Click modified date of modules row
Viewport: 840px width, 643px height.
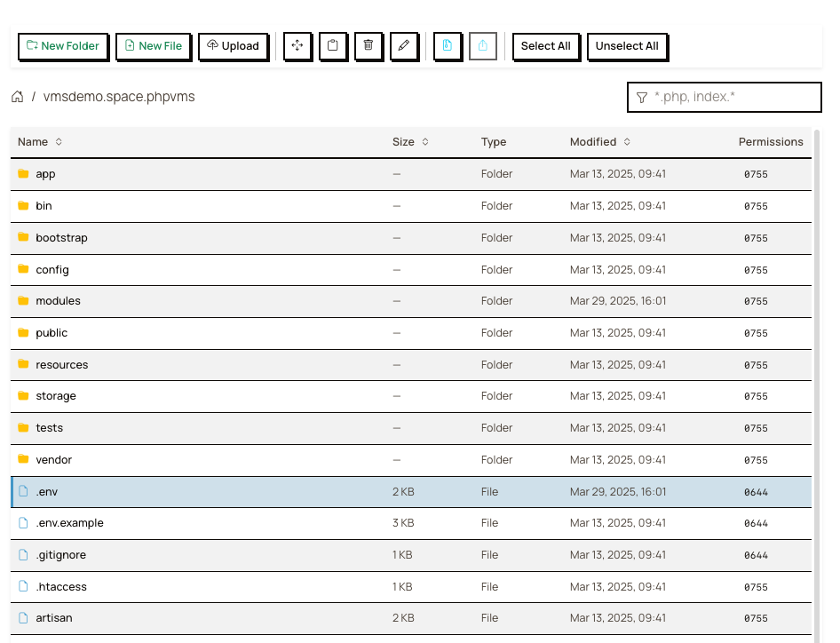pyautogui.click(x=618, y=300)
